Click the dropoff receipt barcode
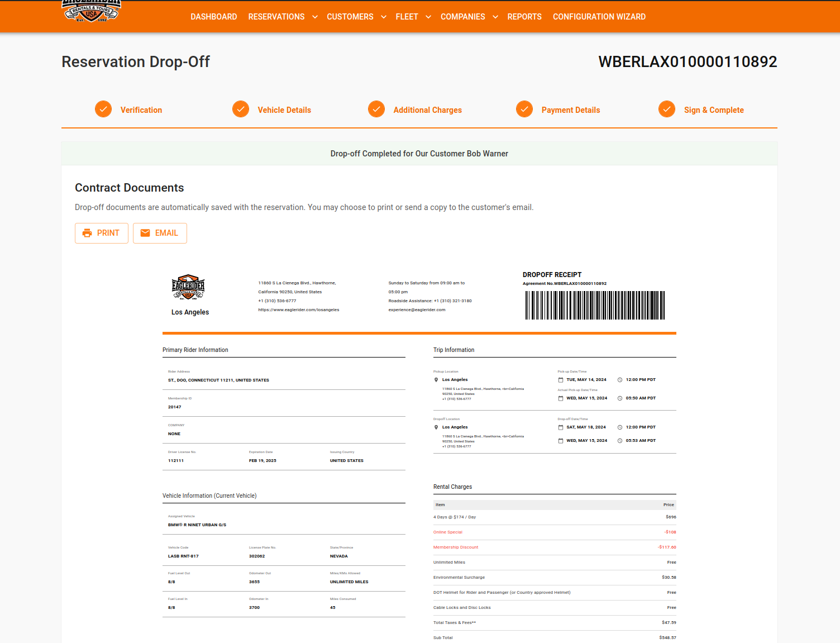 tap(595, 305)
